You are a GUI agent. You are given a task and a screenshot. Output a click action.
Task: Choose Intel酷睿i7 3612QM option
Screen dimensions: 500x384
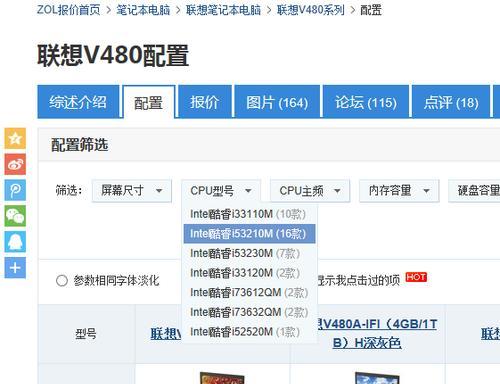[x=249, y=293]
